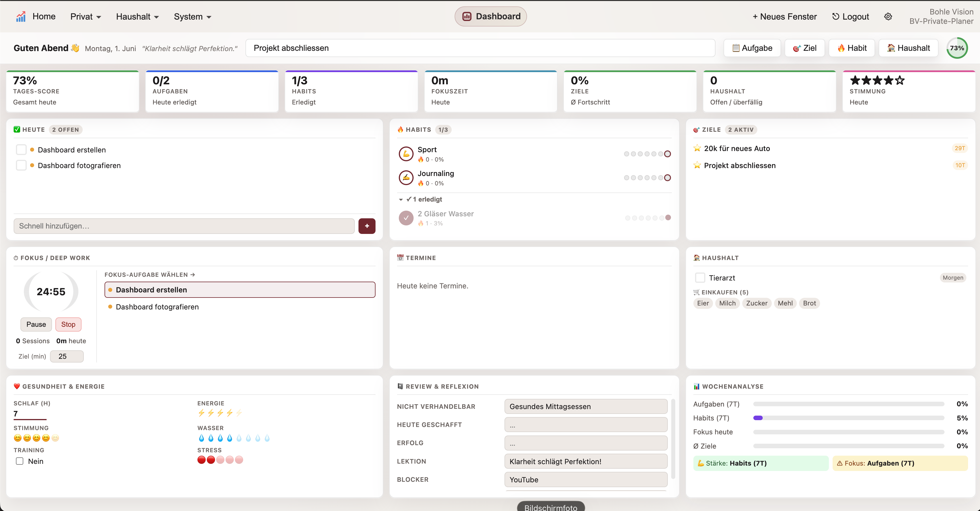Click the 73% progress ring
Screen dimensions: 980x511
pos(957,48)
